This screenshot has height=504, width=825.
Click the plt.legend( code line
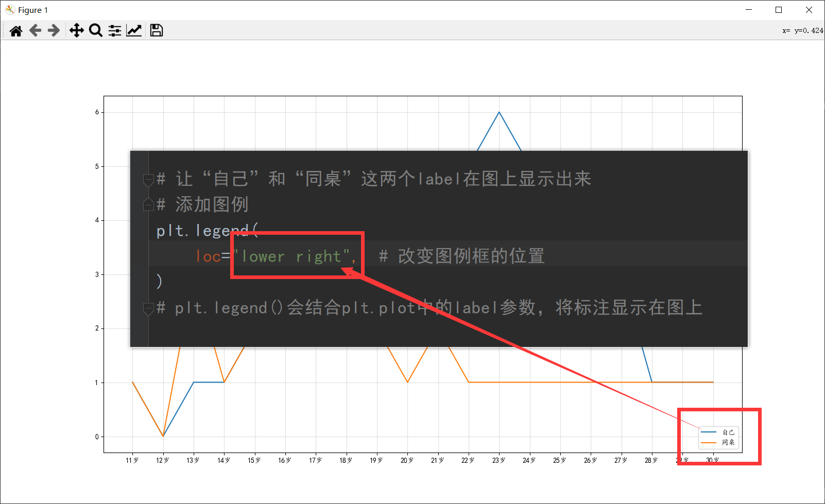click(208, 231)
